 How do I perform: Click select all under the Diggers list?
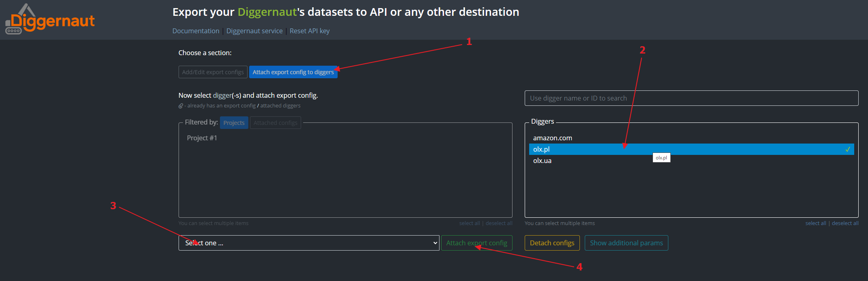(x=816, y=223)
